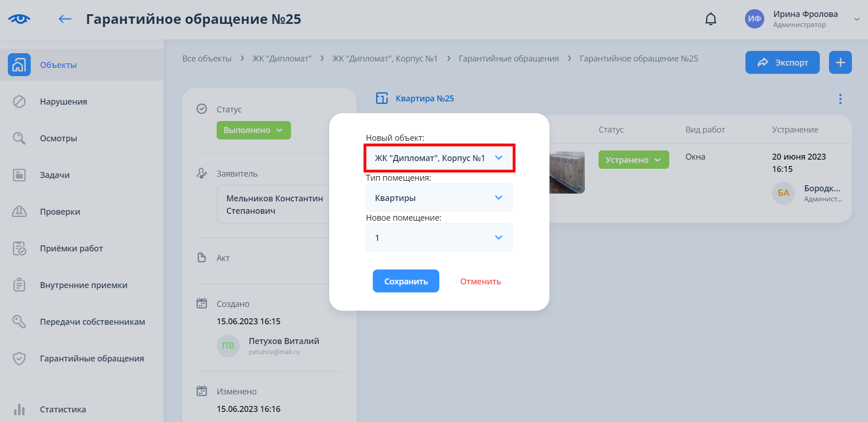
Task: Click the back arrow icon in header
Action: coord(65,19)
